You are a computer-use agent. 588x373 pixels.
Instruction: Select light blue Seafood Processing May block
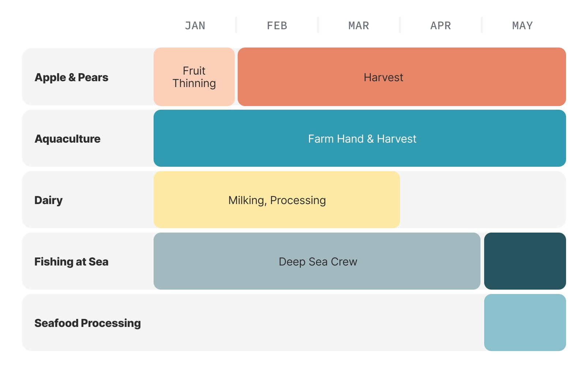tap(525, 323)
